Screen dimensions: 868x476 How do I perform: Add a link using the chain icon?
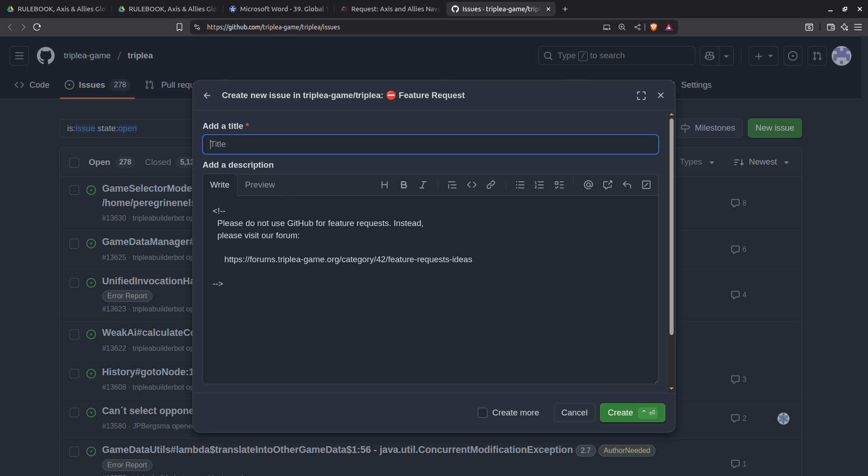(491, 185)
